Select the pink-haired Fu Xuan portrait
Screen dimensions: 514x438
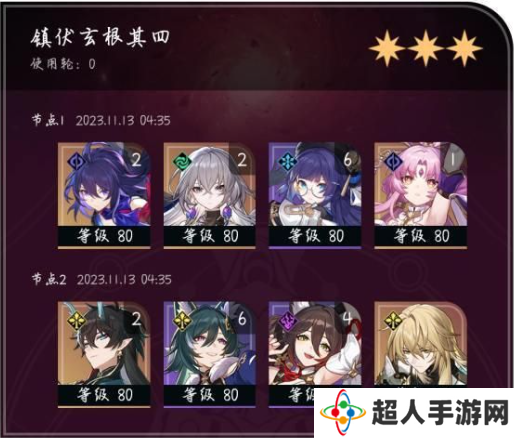click(x=420, y=195)
